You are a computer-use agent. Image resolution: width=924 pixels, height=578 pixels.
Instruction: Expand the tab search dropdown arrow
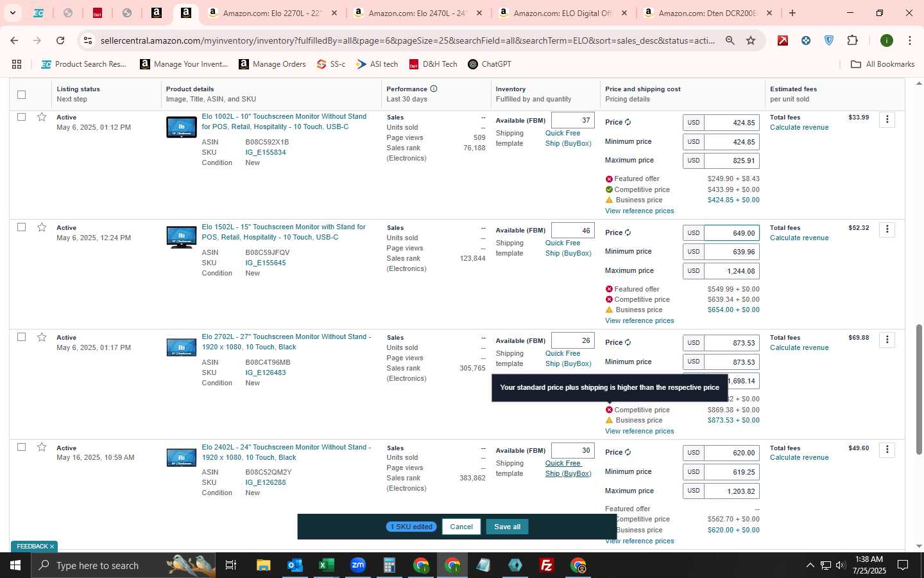(12, 13)
